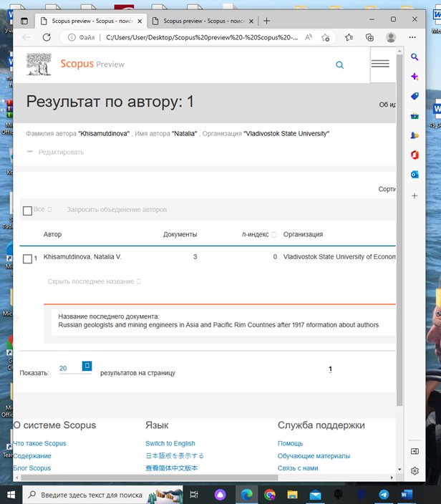Open Telegram from the taskbar
This screenshot has width=441, height=504.
coord(384,495)
